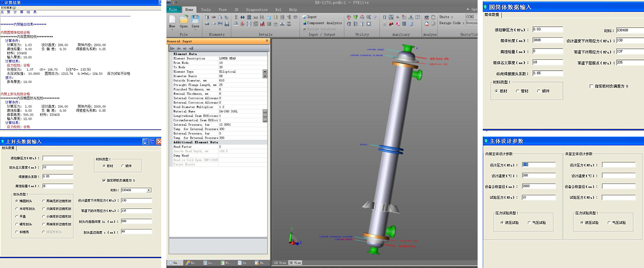Open Component Analysis from the ribbon

[x=324, y=23]
